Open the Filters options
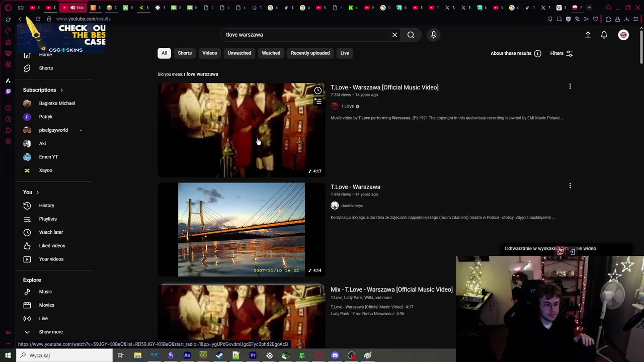This screenshot has width=644, height=362. (561, 53)
